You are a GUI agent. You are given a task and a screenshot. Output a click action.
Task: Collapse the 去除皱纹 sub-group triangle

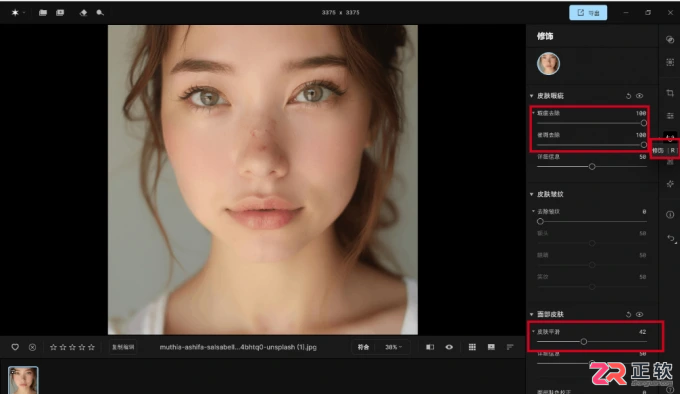click(x=533, y=211)
